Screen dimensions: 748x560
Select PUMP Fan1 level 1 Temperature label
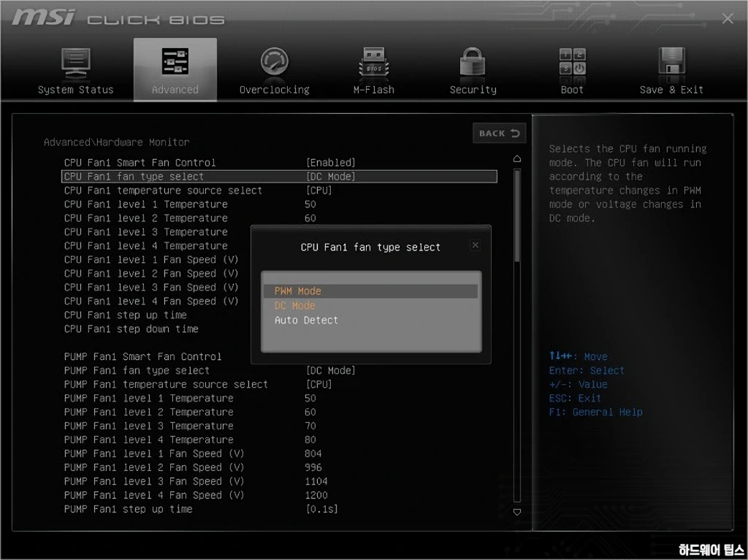tap(149, 398)
